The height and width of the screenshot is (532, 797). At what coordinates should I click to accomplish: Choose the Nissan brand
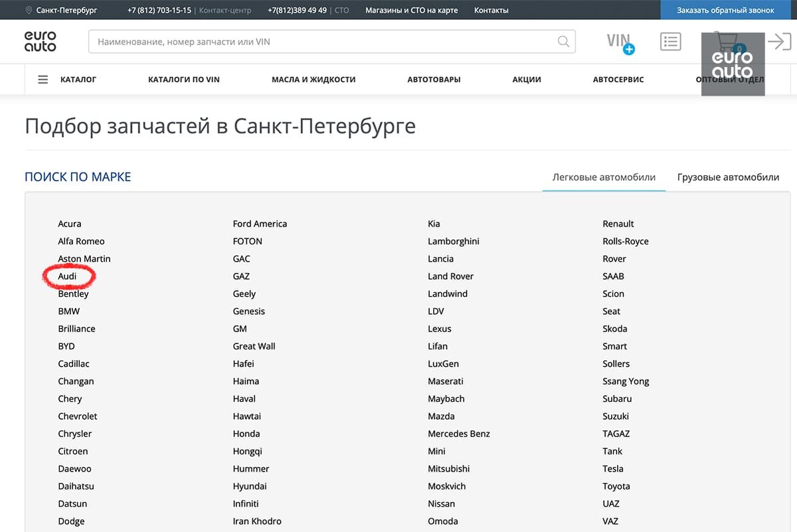(442, 503)
